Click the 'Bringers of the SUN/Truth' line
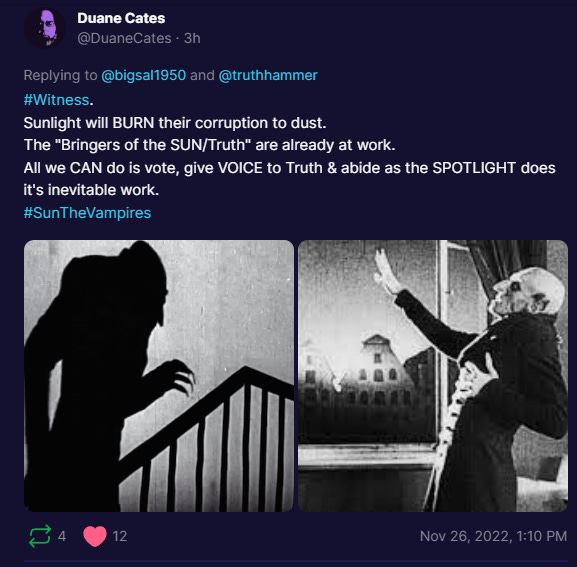Image resolution: width=577 pixels, height=567 pixels. click(x=209, y=145)
